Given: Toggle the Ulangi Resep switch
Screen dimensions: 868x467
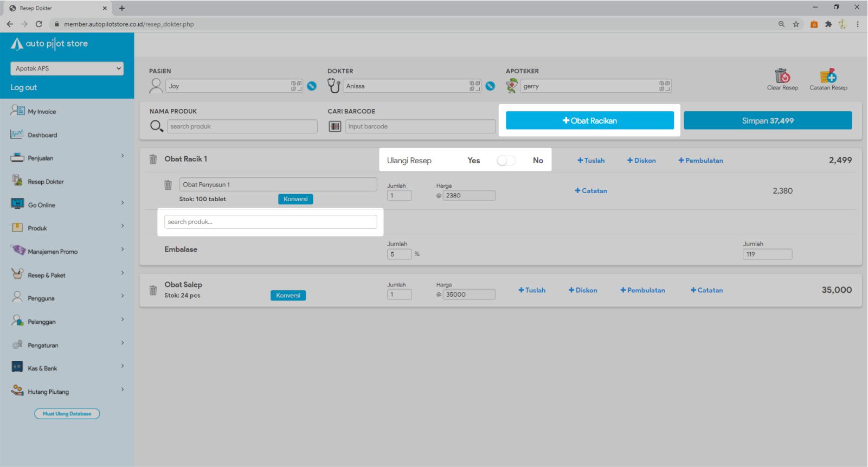Looking at the screenshot, I should coord(506,161).
